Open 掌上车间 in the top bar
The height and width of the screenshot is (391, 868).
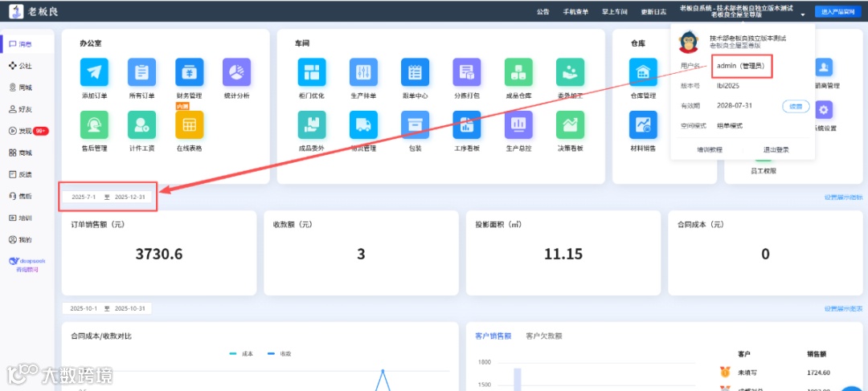coord(615,11)
